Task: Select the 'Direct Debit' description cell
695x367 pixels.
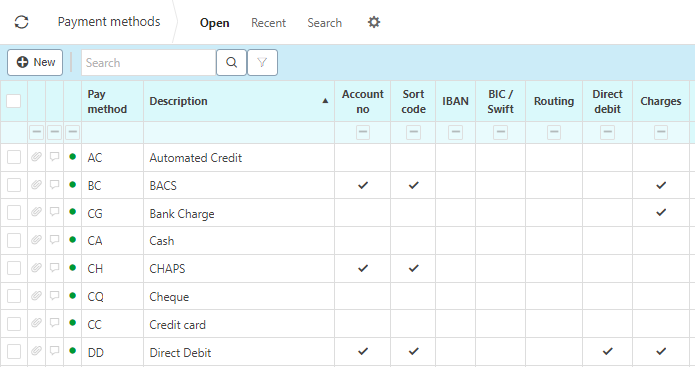Action: 239,352
